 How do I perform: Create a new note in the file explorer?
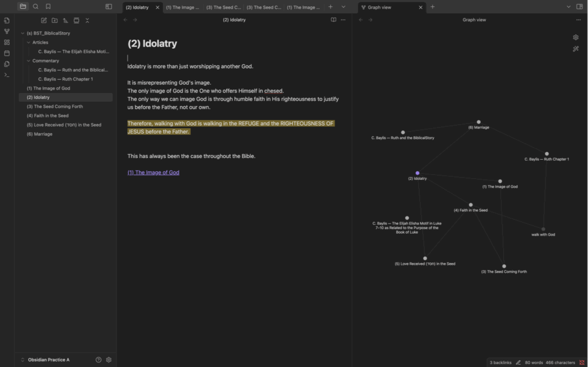tap(44, 20)
